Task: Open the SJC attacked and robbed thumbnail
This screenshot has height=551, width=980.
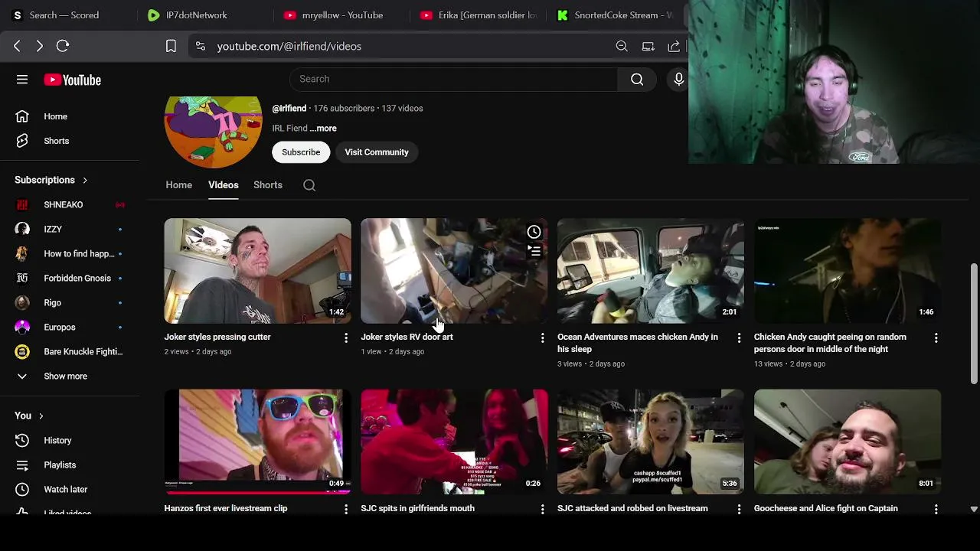Action: [x=651, y=442]
